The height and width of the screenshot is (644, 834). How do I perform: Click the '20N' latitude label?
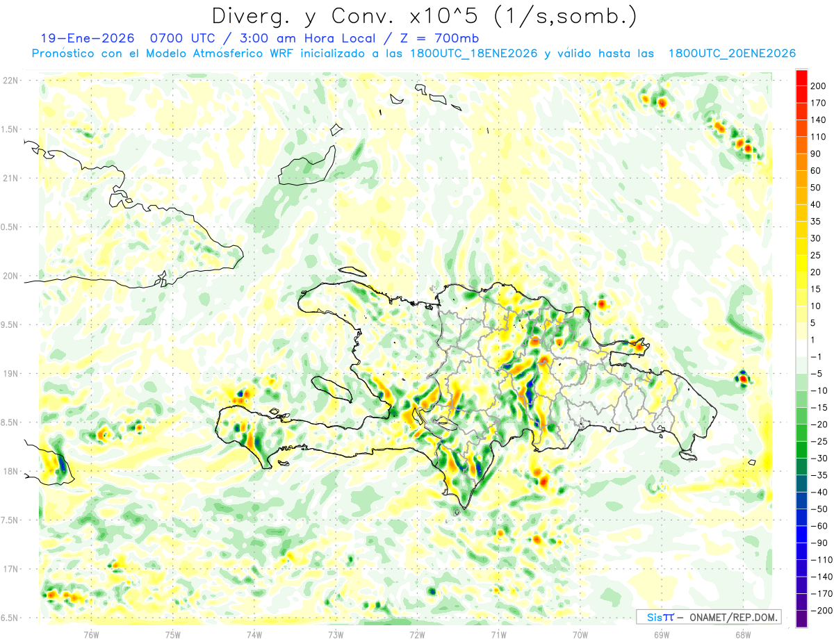11,276
